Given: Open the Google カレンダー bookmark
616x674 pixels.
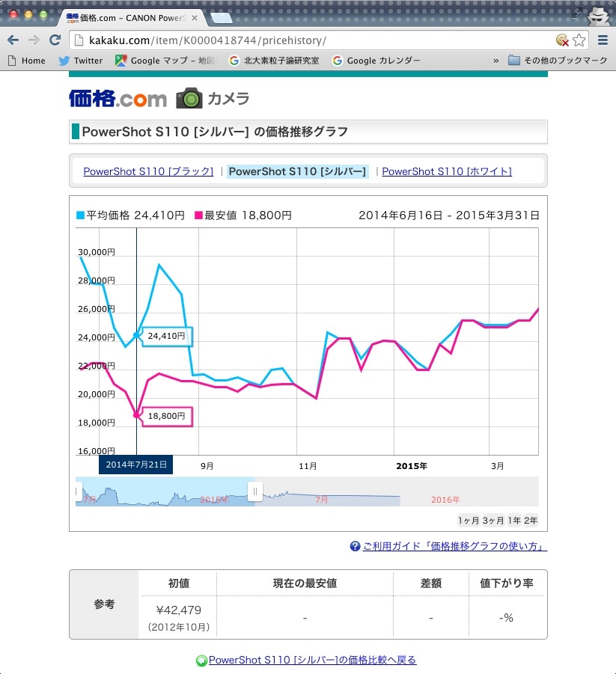Looking at the screenshot, I should tap(376, 61).
